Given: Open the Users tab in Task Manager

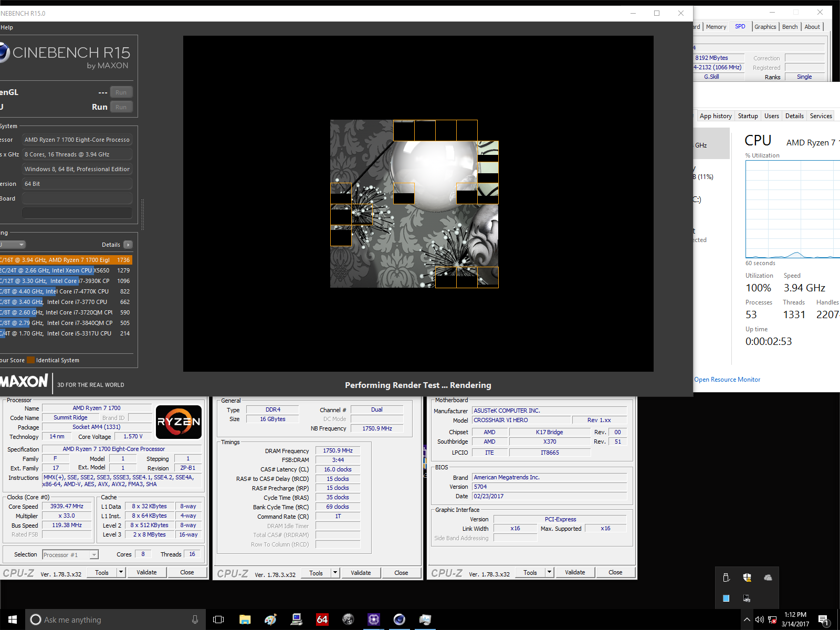Looking at the screenshot, I should (772, 116).
